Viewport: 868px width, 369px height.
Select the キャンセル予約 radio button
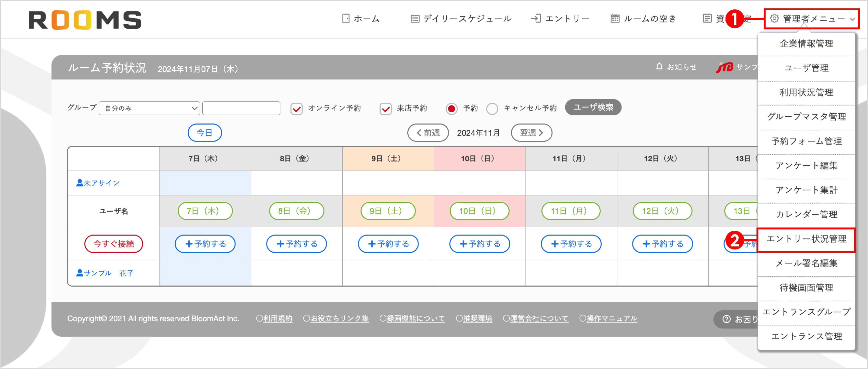[492, 109]
